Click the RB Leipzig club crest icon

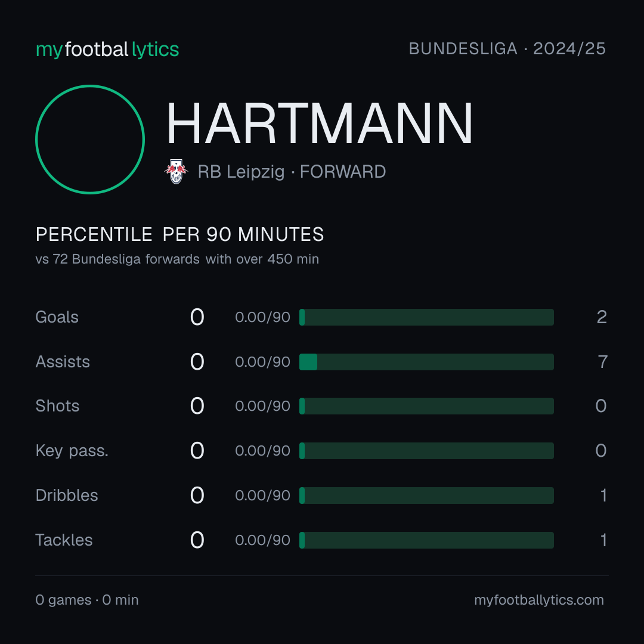(176, 172)
